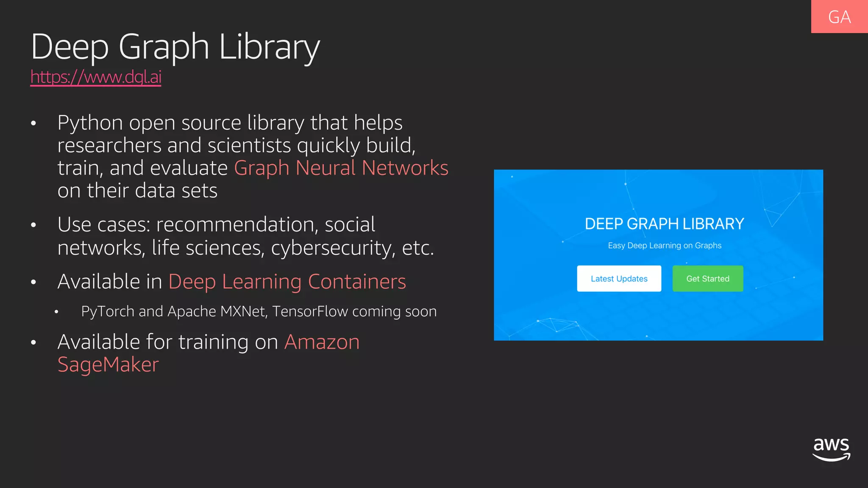The width and height of the screenshot is (868, 488).
Task: Click the 'Easy Deep Learning on Graphs' subtitle
Action: [665, 245]
